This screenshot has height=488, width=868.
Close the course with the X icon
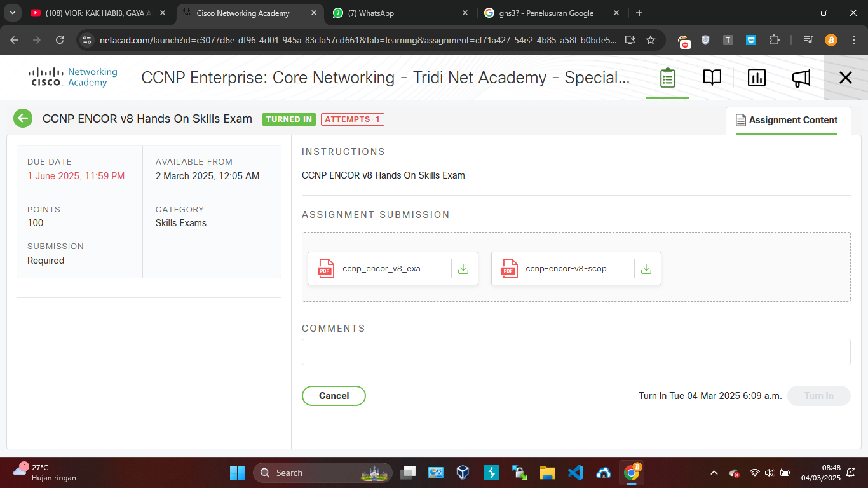845,78
